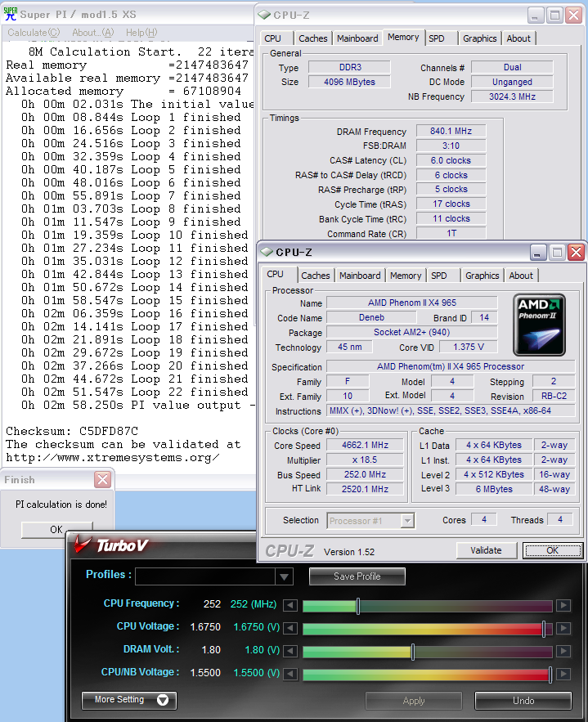Increase CPU Frequency with right arrow
Viewport: 588px width, 722px height.
click(563, 605)
